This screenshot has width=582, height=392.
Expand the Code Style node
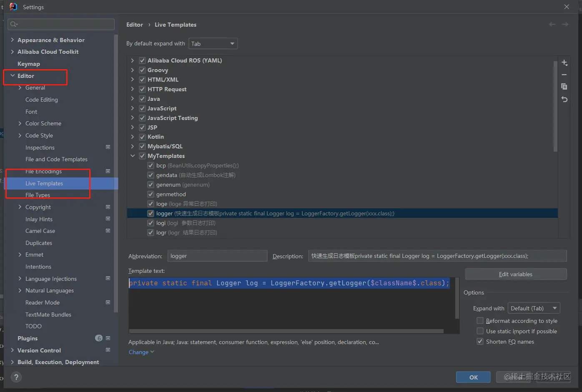click(20, 135)
